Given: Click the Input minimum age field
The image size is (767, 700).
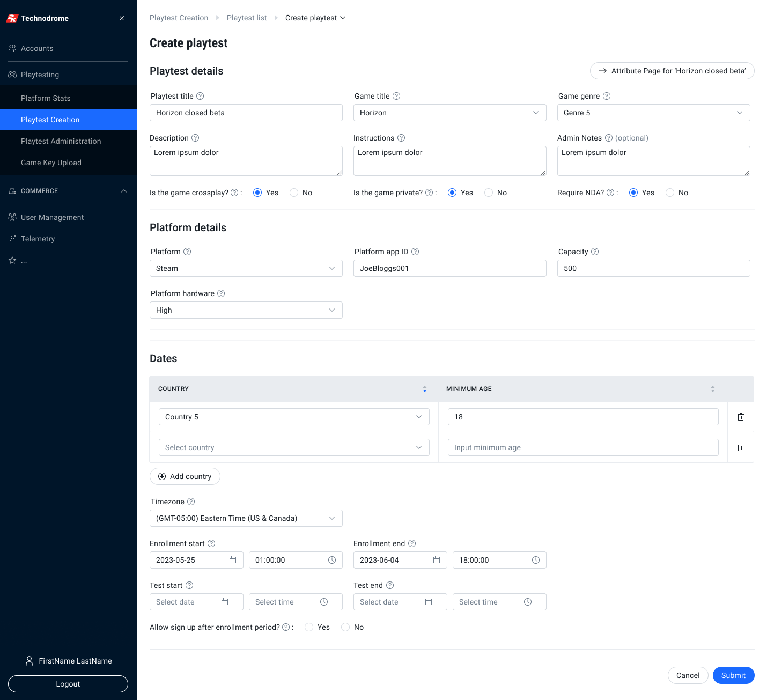Looking at the screenshot, I should point(583,447).
